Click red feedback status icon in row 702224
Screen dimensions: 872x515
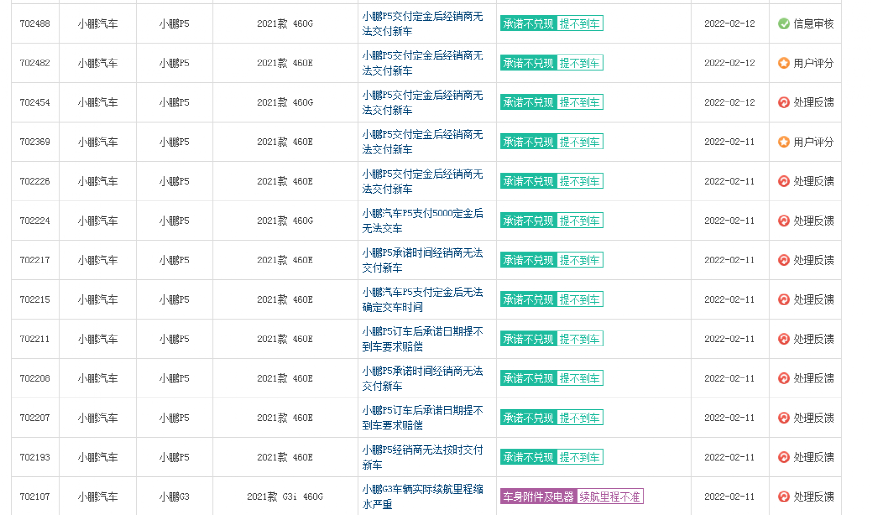tap(784, 221)
